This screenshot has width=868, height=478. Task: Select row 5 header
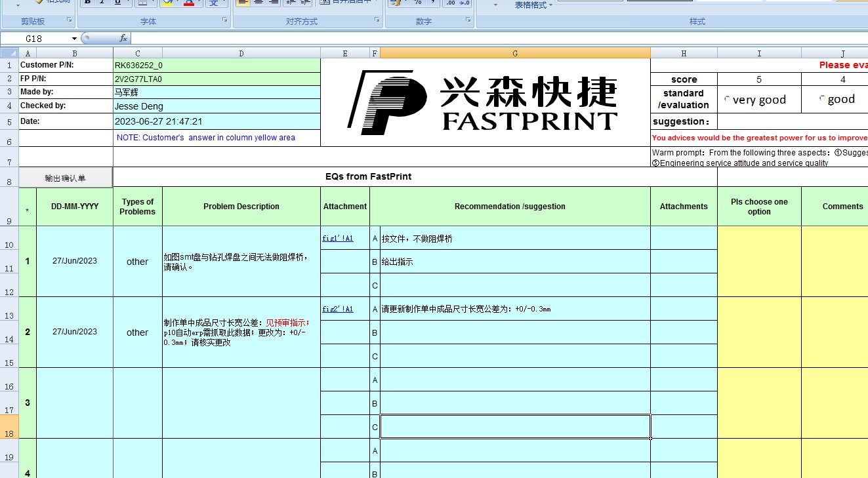tap(9, 121)
